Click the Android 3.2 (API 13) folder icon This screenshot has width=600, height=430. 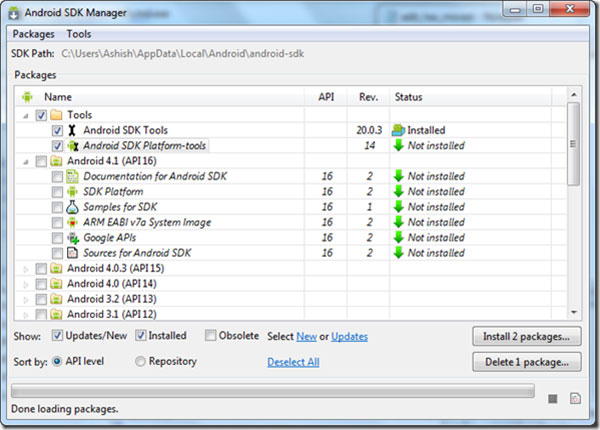coord(56,299)
